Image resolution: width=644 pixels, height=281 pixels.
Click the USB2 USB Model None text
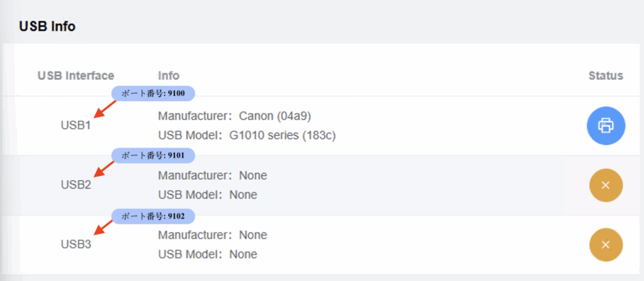(243, 195)
